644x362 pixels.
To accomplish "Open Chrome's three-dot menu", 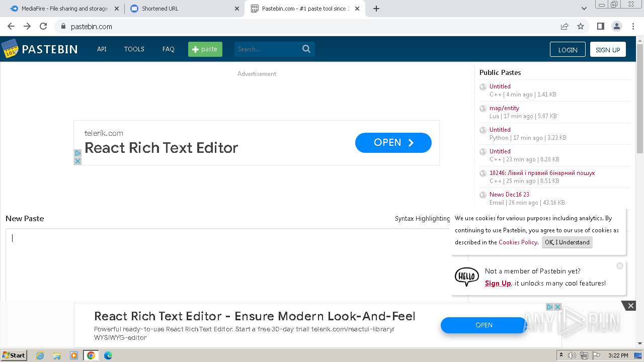I will point(632,26).
